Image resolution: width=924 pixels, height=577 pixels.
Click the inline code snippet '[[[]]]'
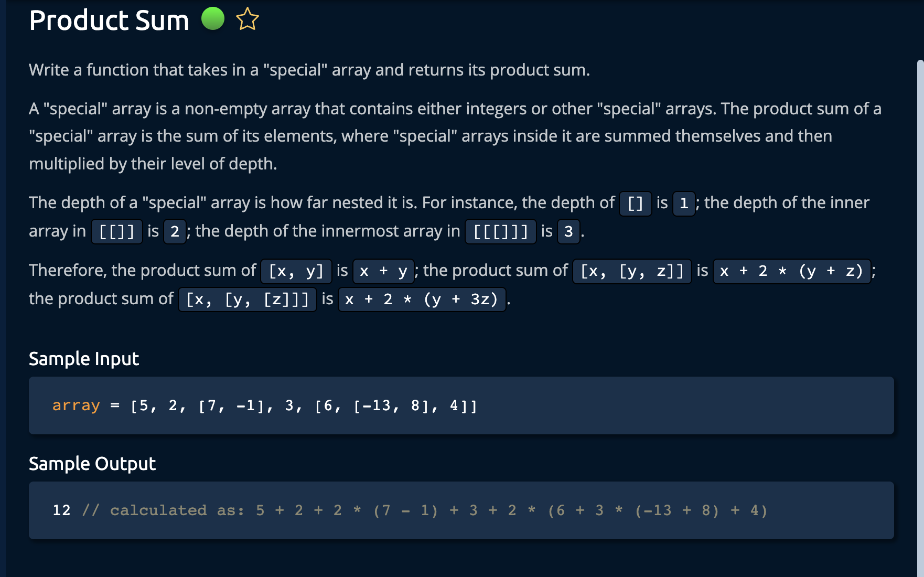pos(500,232)
